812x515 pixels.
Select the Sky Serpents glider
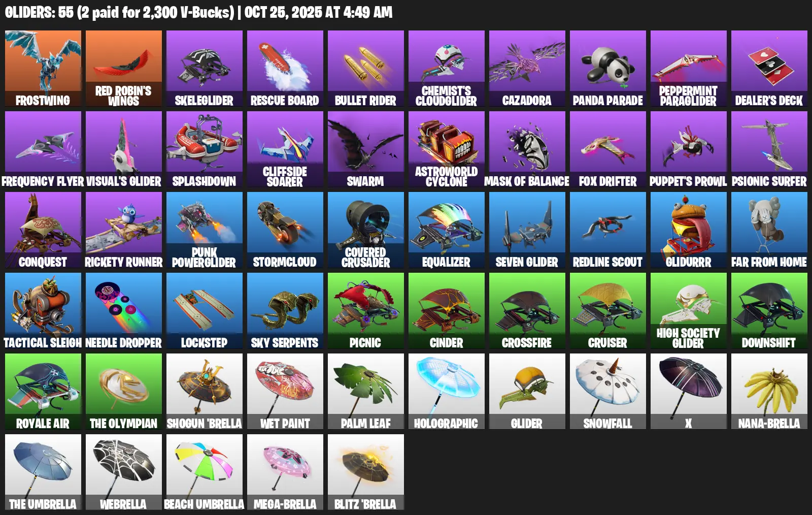285,311
